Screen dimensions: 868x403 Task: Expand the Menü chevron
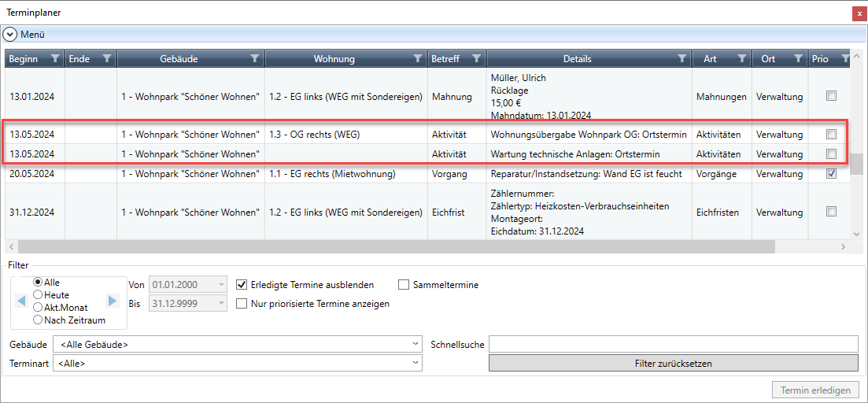(10, 35)
